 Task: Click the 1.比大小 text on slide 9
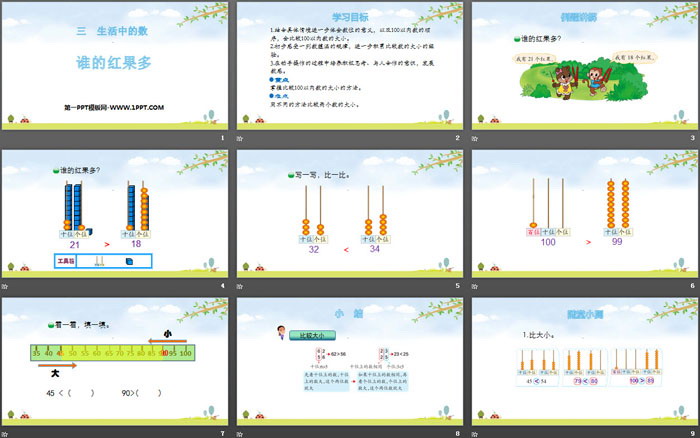tap(538, 335)
